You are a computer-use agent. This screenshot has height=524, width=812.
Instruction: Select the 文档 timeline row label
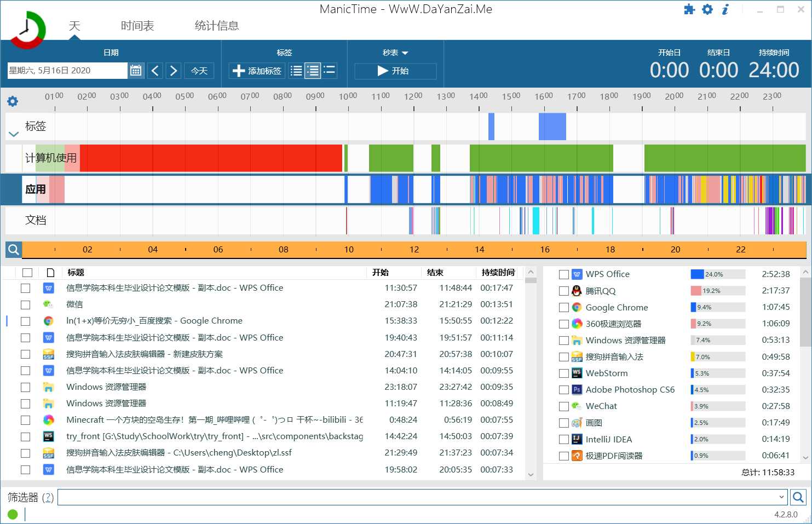pyautogui.click(x=36, y=220)
